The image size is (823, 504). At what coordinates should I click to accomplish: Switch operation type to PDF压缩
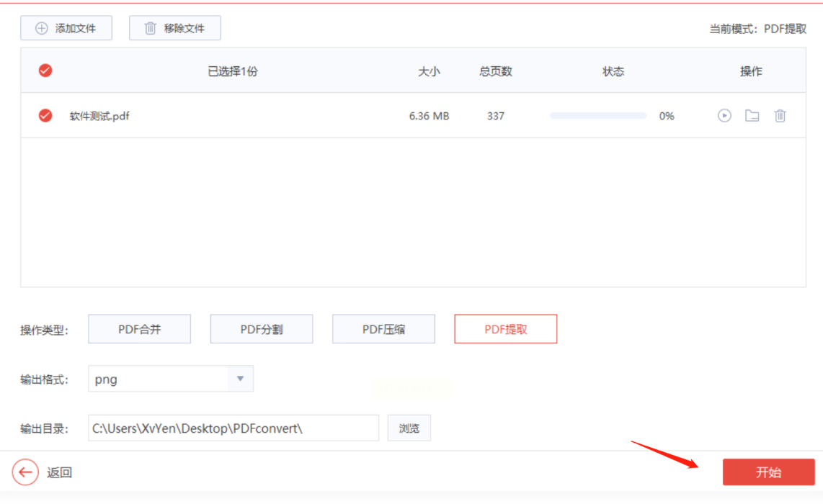pos(383,329)
